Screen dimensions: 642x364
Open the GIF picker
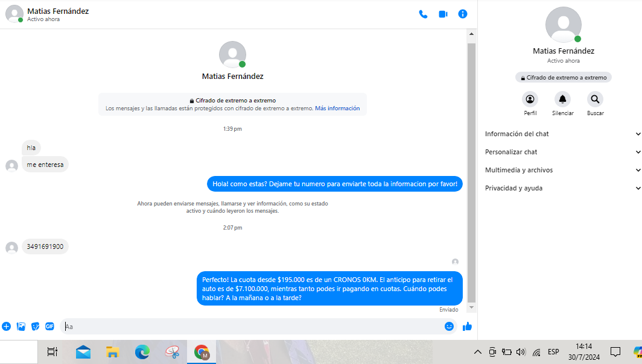49,326
